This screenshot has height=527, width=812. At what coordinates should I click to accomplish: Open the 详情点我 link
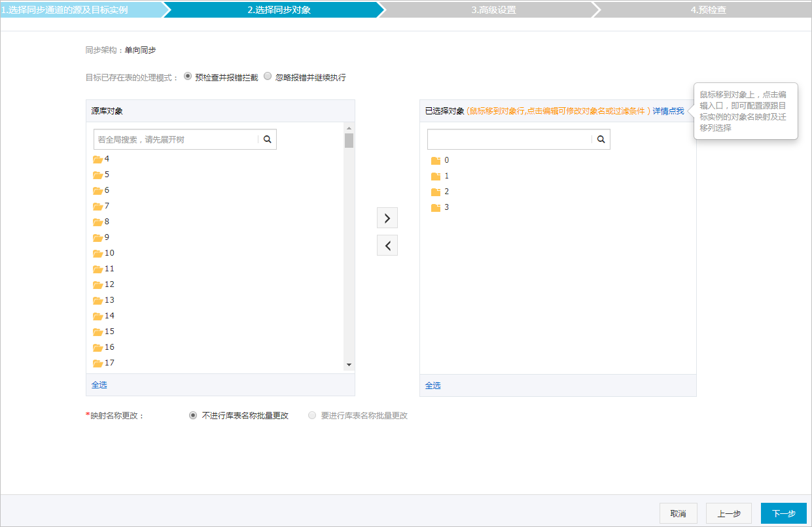click(673, 111)
